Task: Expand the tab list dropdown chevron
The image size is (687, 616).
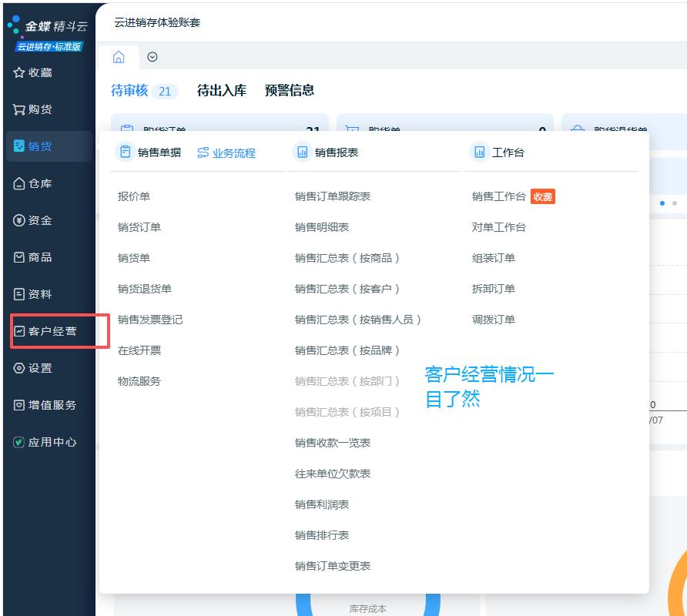Action: 152,57
